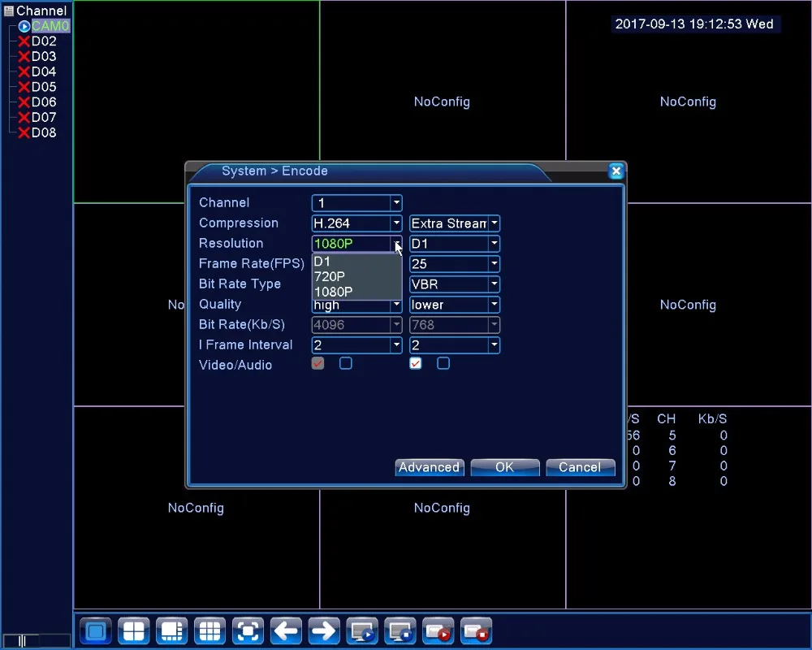
Task: Enable extra stream audio checkbox
Action: 443,363
